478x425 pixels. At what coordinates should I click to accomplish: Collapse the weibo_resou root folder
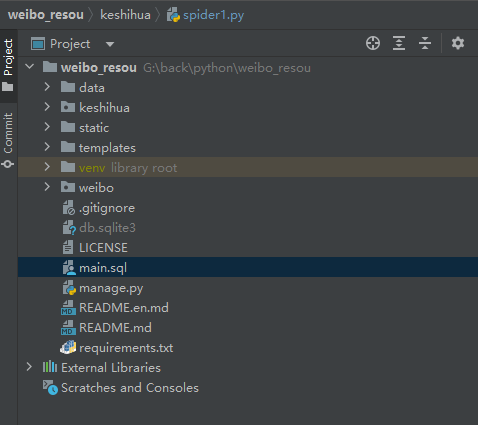[x=30, y=67]
